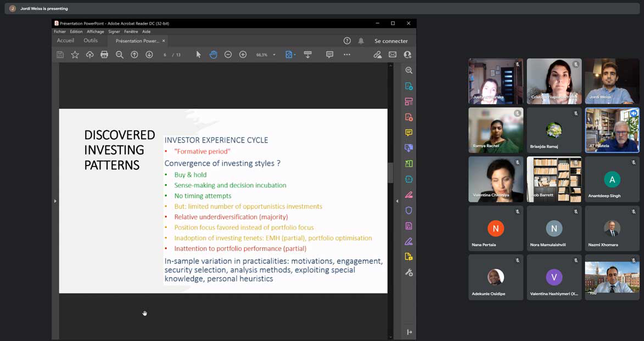
Task: Send file by email envelope icon
Action: click(393, 55)
